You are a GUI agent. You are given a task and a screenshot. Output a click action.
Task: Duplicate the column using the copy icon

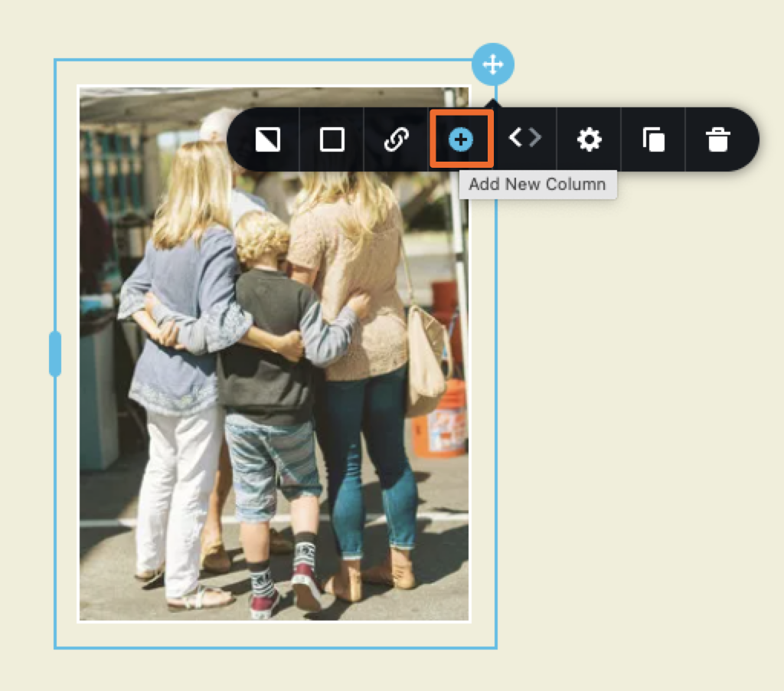coord(653,139)
